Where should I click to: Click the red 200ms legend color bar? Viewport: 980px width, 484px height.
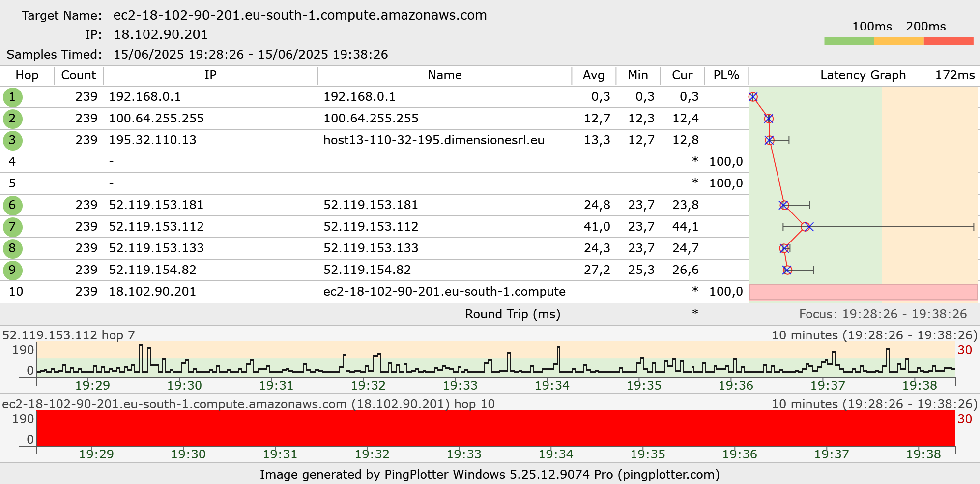point(948,41)
